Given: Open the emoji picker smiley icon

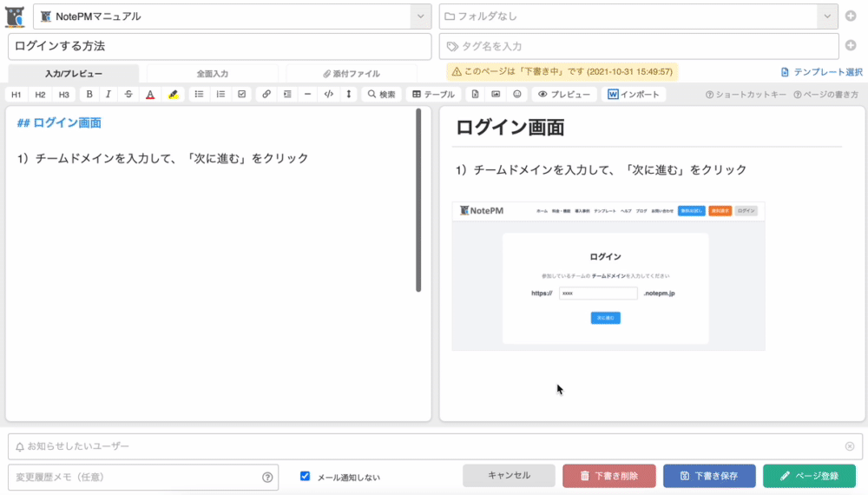Looking at the screenshot, I should 517,94.
